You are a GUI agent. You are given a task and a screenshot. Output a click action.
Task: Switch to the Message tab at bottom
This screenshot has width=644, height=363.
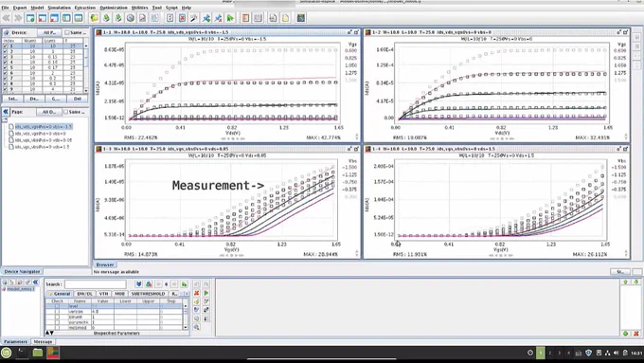tap(43, 341)
